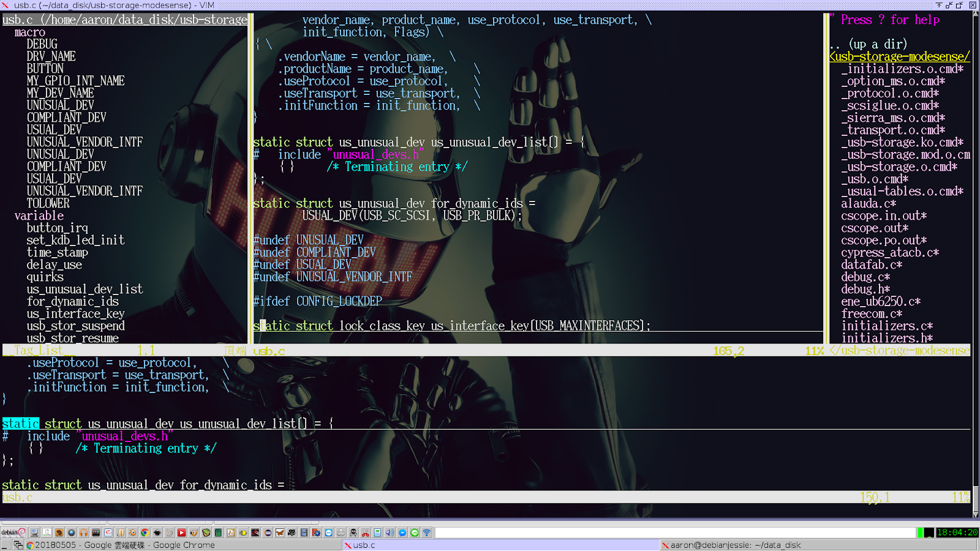
Task: Collapse the variable section in the Tagbar
Action: (39, 216)
